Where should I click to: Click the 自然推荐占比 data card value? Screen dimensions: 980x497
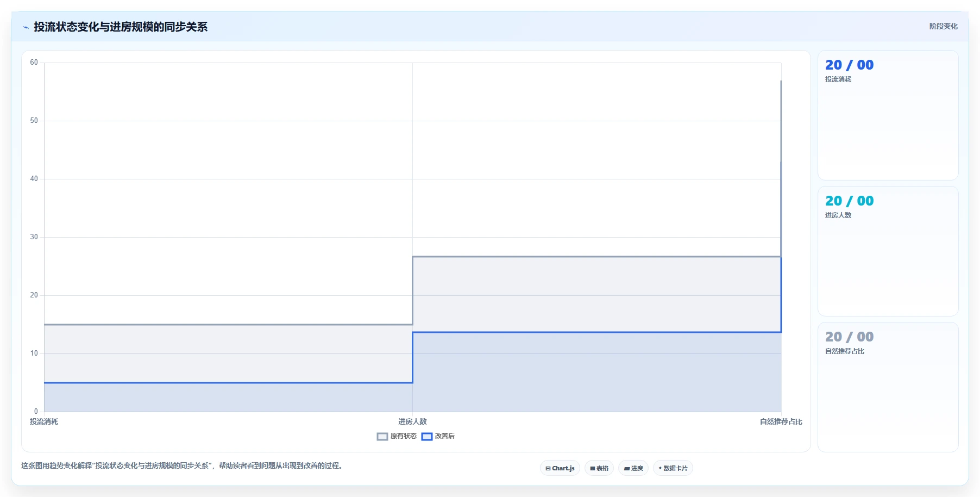849,337
